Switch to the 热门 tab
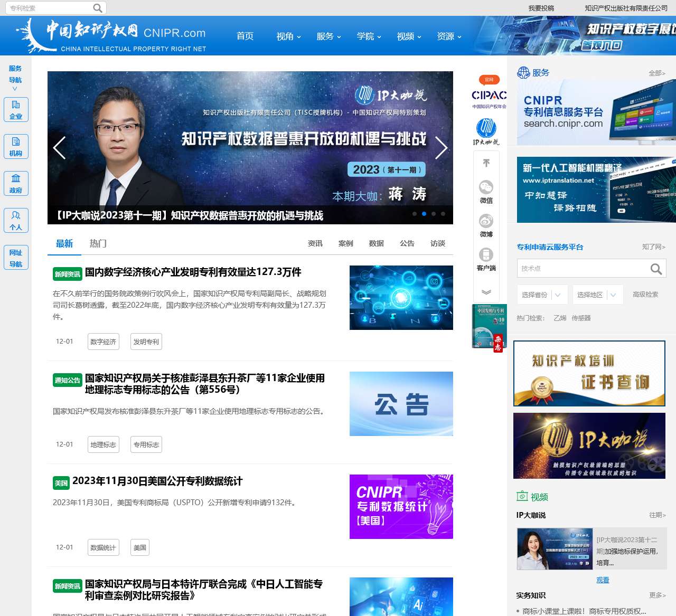The height and width of the screenshot is (616, 676). pos(98,243)
